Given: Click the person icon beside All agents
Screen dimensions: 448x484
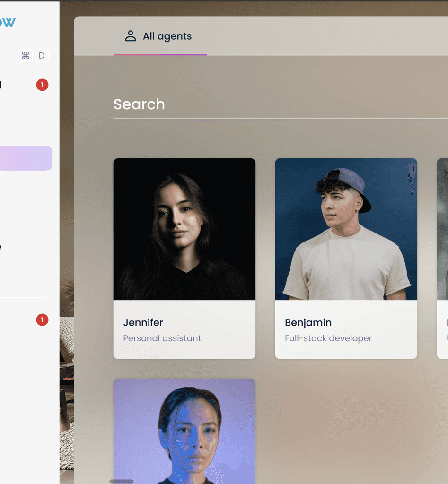Looking at the screenshot, I should click(x=131, y=36).
